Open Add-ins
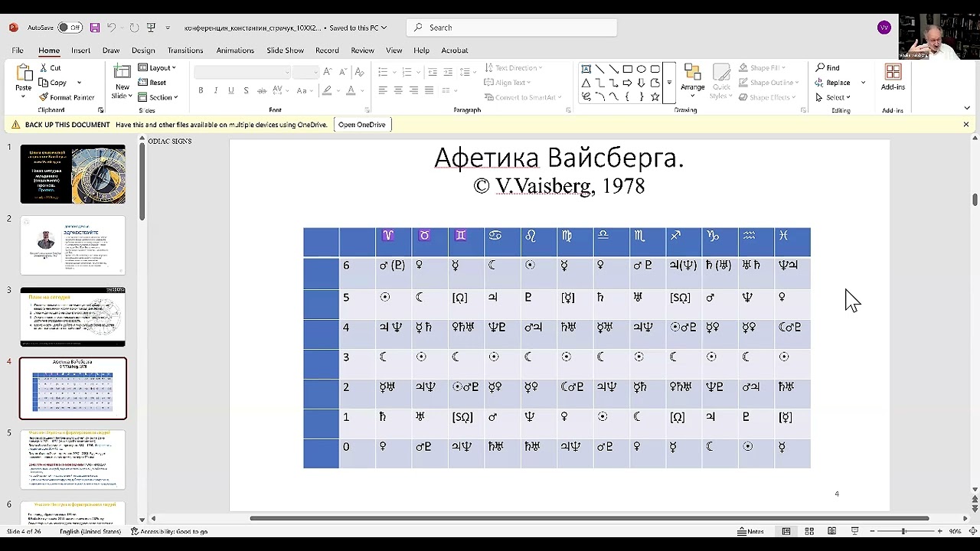Viewport: 980px width, 551px height. (x=893, y=78)
